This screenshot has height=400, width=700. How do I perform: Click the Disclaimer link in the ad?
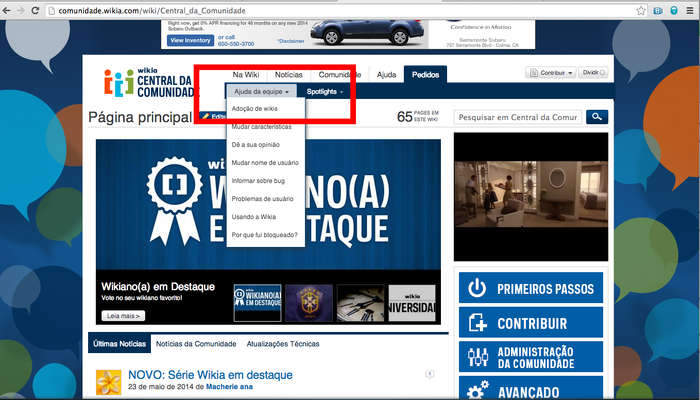[x=290, y=41]
